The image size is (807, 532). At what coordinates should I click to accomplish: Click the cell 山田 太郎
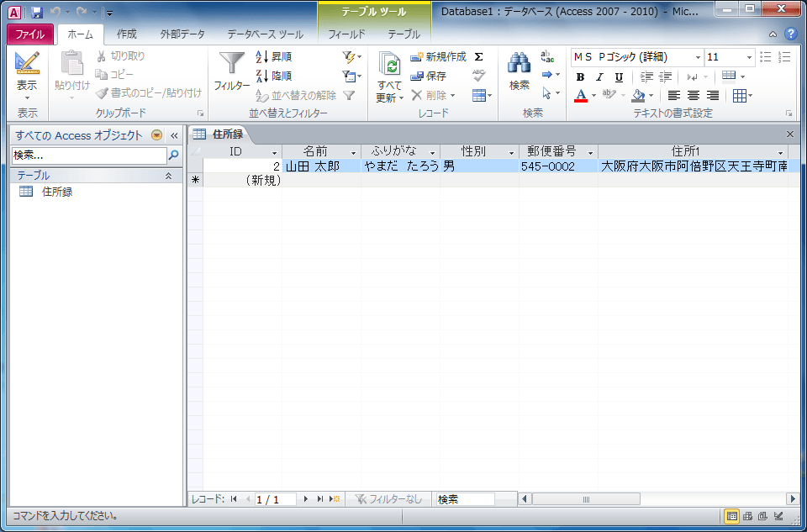tap(321, 166)
